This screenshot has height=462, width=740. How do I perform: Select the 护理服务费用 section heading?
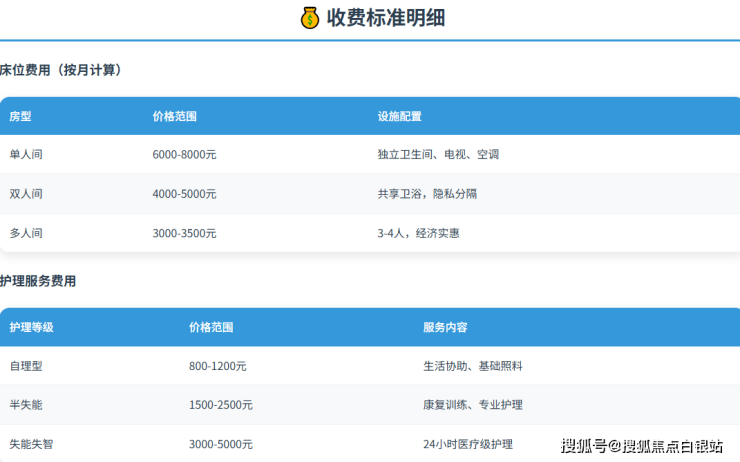pyautogui.click(x=38, y=281)
